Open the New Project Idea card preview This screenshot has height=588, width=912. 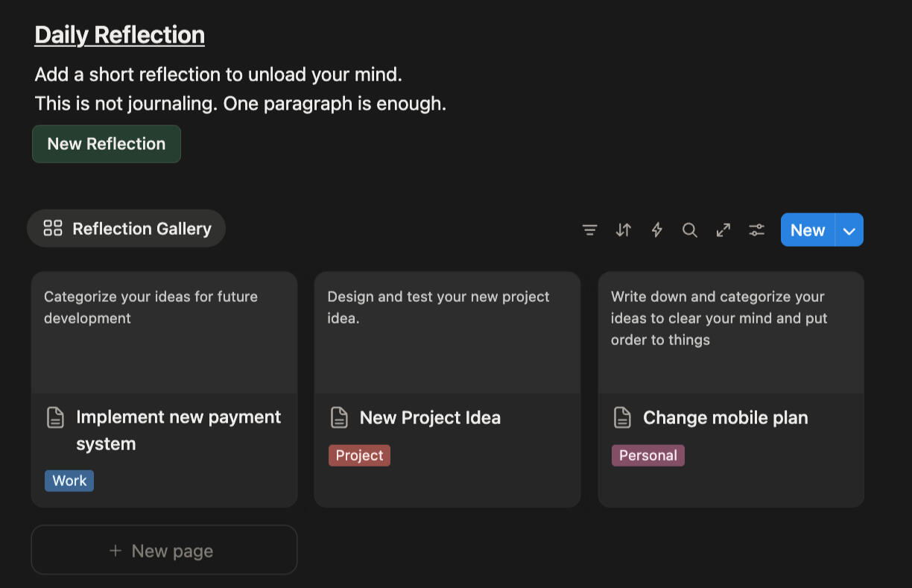(x=447, y=332)
